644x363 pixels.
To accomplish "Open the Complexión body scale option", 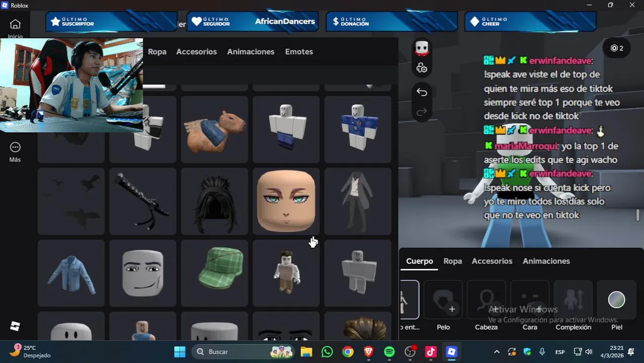I will pyautogui.click(x=573, y=300).
